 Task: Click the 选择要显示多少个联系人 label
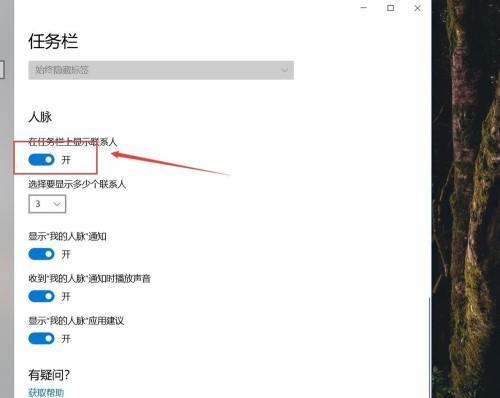point(77,184)
